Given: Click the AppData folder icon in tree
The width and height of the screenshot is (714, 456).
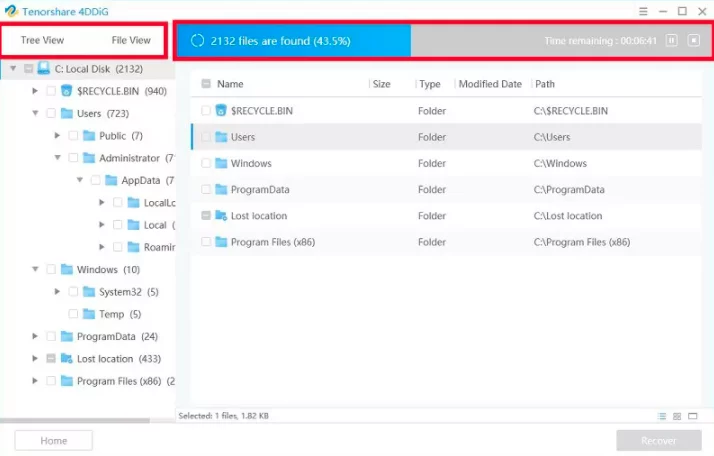Looking at the screenshot, I should (x=111, y=180).
